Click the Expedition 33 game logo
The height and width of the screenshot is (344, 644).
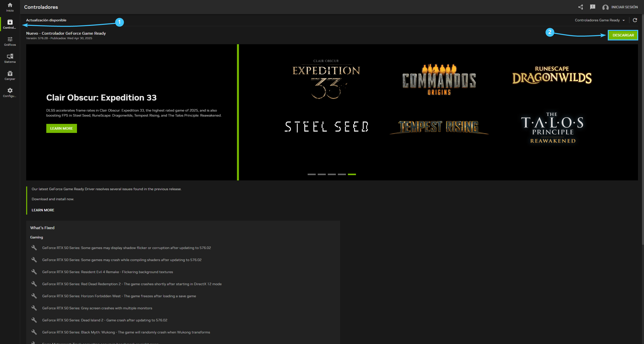click(326, 79)
